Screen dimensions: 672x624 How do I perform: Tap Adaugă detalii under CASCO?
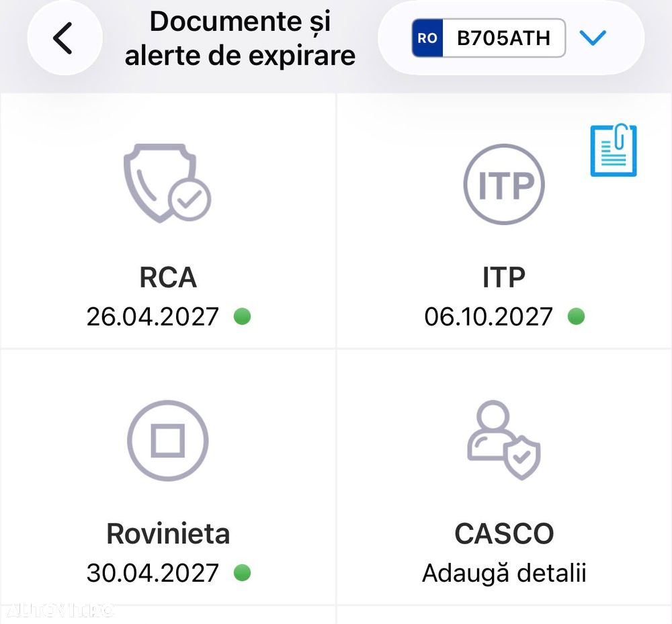pos(504,573)
